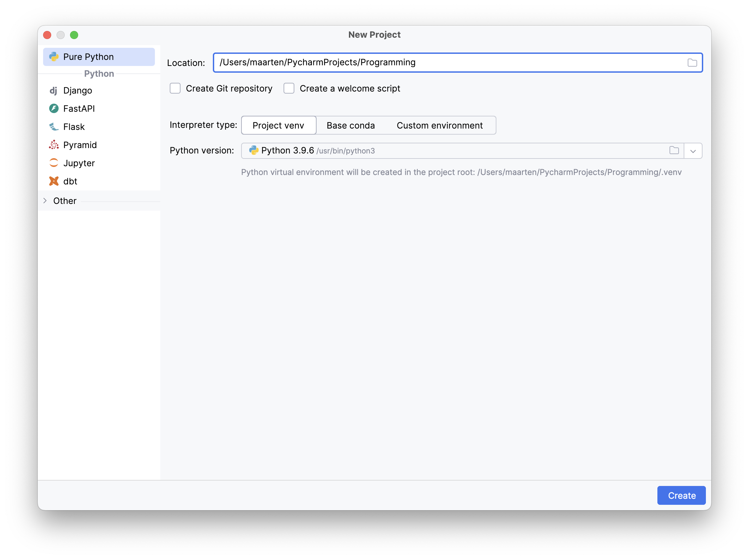The image size is (749, 560).
Task: Click the green macOS zoom button
Action: 74,35
